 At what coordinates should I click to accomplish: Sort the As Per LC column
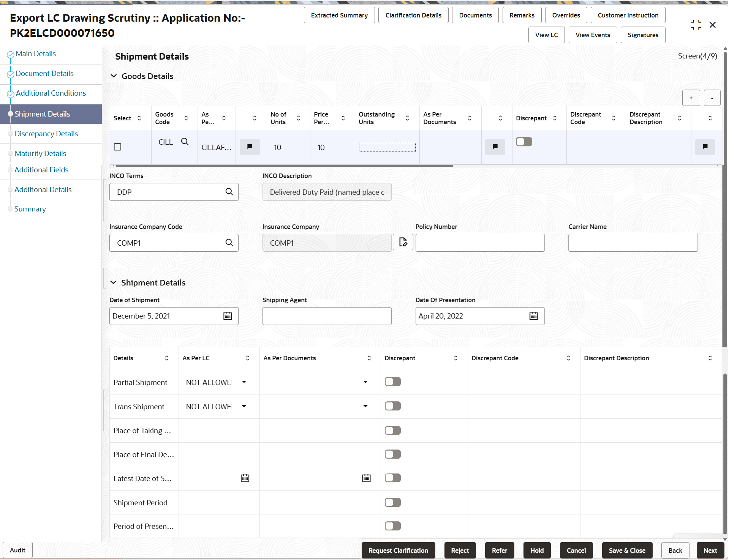tap(248, 358)
